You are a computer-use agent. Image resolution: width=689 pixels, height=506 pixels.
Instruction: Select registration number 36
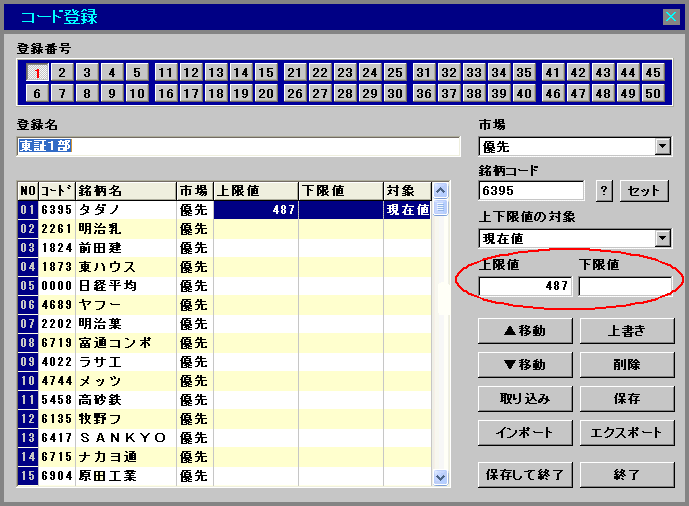click(424, 93)
